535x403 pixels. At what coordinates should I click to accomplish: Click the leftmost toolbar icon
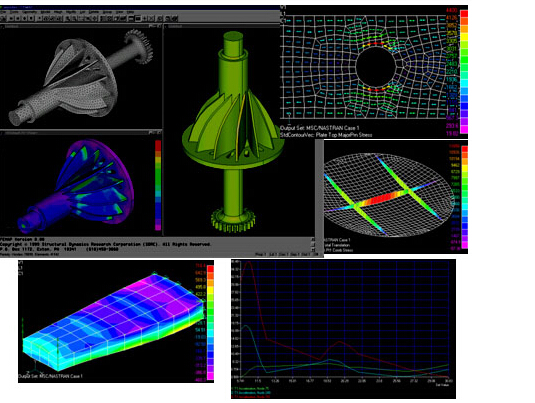3,18
